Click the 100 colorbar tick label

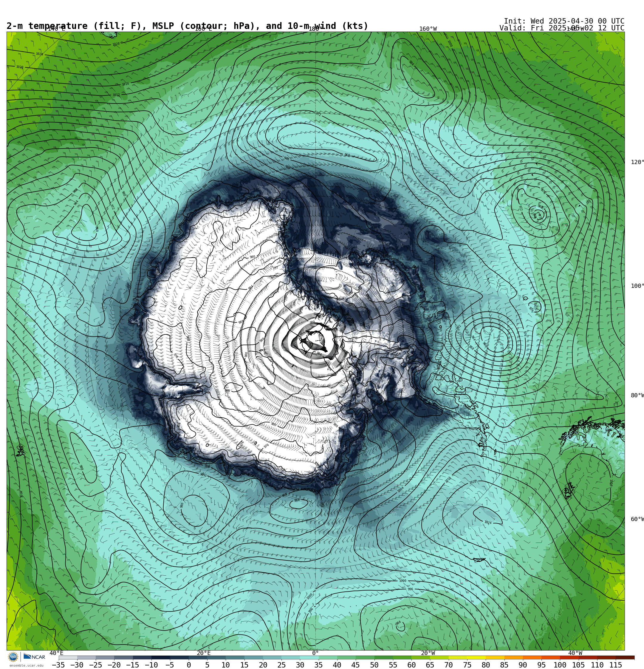560,665
